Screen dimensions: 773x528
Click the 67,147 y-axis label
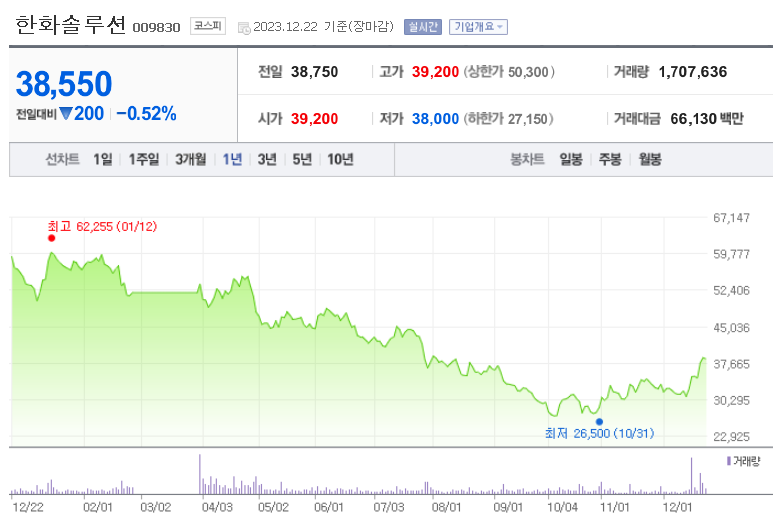click(x=731, y=218)
